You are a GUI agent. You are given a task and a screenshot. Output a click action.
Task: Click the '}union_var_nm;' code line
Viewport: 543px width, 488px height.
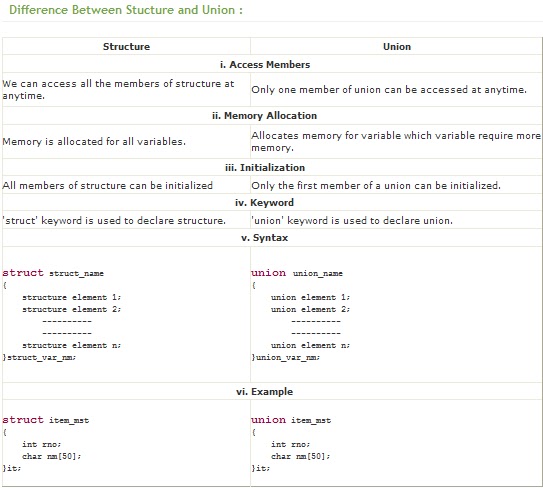click(286, 357)
